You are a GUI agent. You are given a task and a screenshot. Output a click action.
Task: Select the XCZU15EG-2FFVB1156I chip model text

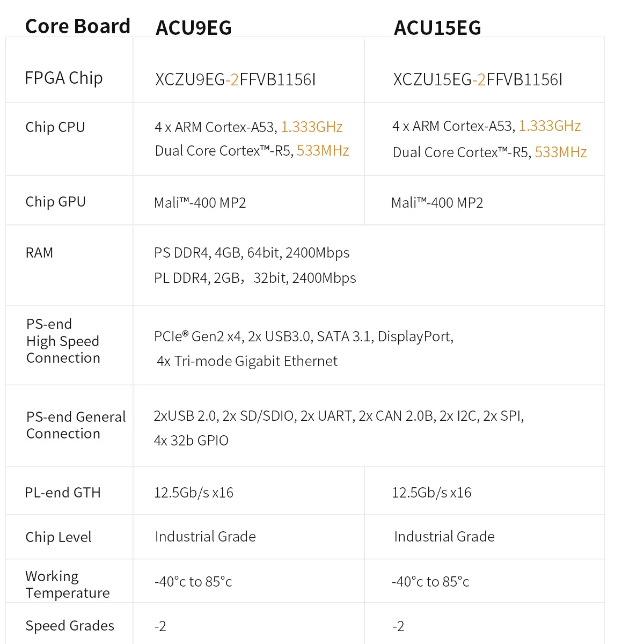click(x=478, y=80)
